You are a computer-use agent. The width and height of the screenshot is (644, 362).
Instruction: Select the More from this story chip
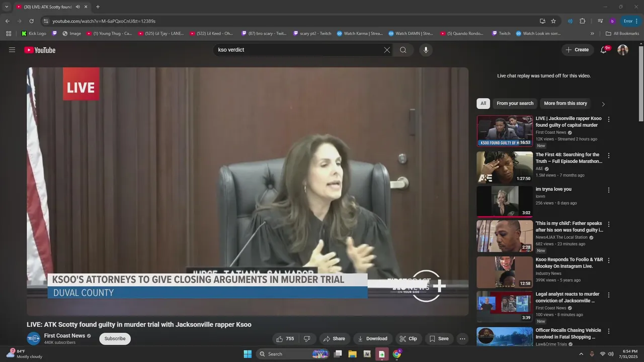click(566, 103)
